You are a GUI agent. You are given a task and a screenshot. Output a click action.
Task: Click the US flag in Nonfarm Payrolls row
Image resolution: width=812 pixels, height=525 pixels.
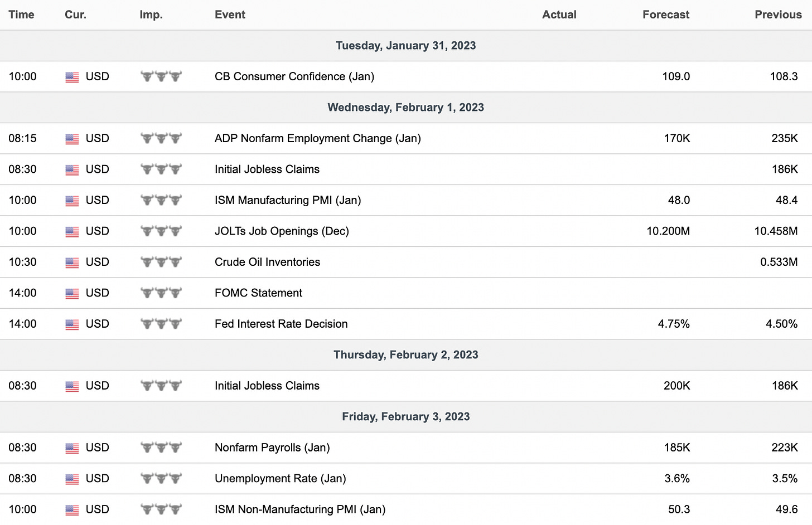coord(72,449)
